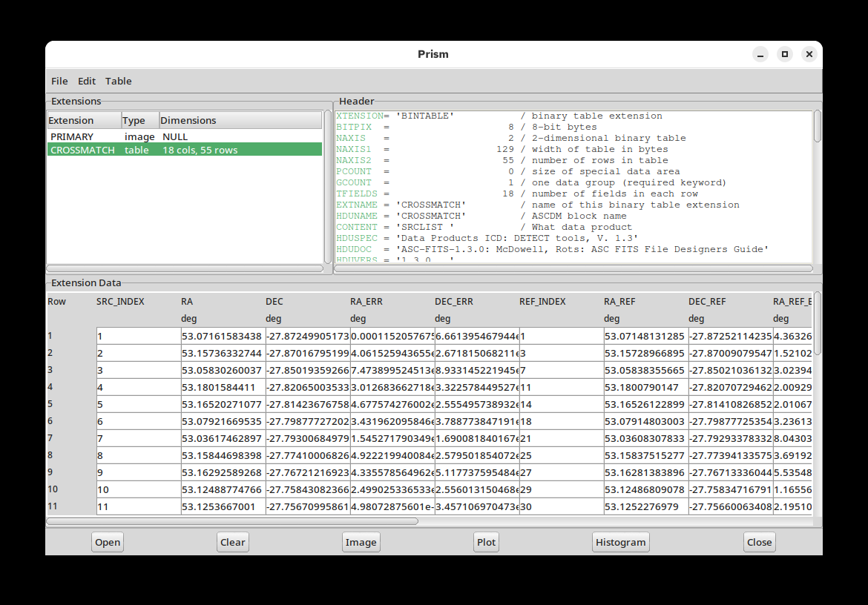Click the Extension column header
This screenshot has width=868, height=605.
coord(84,120)
